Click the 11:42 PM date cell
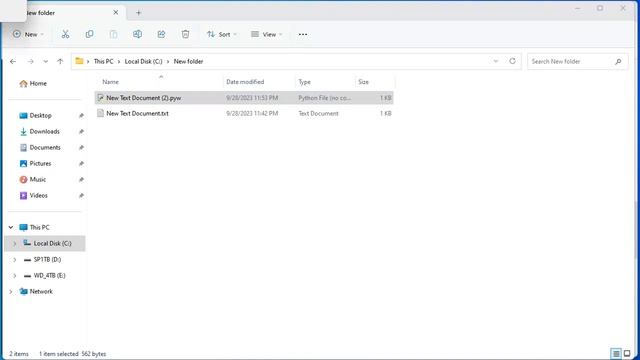This screenshot has width=640, height=360. (x=252, y=113)
